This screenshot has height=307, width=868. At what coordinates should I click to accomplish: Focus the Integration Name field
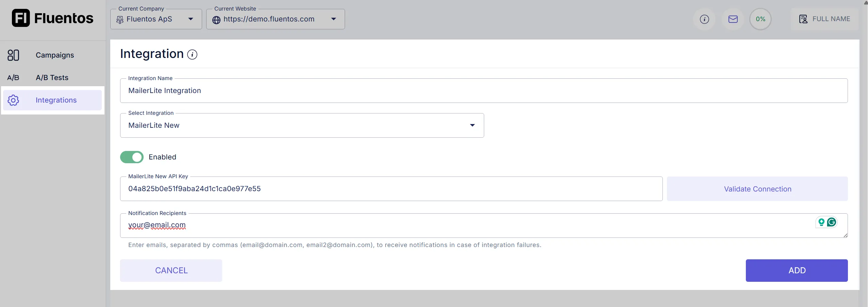[484, 91]
